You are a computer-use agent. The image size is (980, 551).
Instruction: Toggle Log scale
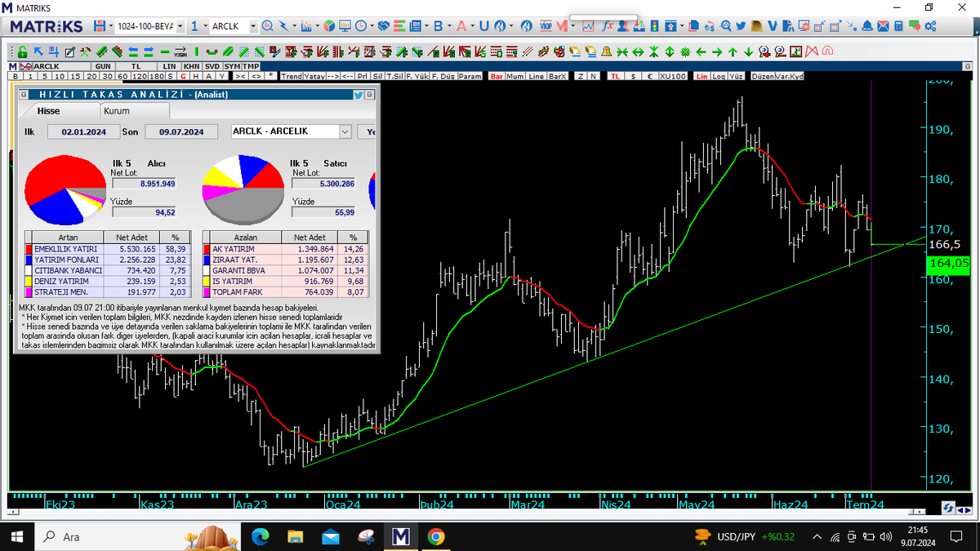tap(718, 76)
